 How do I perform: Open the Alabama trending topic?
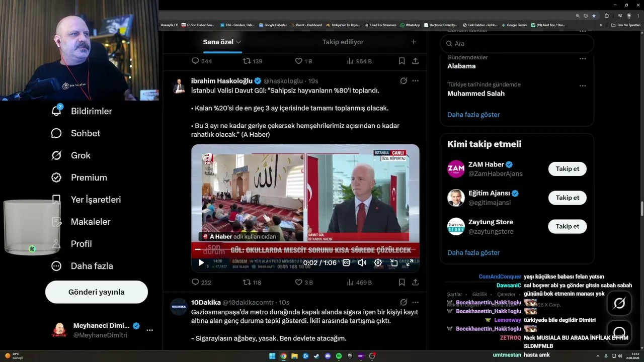(x=461, y=66)
